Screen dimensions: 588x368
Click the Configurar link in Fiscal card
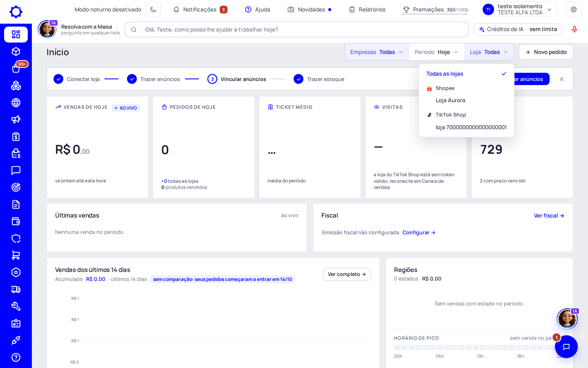tap(419, 233)
